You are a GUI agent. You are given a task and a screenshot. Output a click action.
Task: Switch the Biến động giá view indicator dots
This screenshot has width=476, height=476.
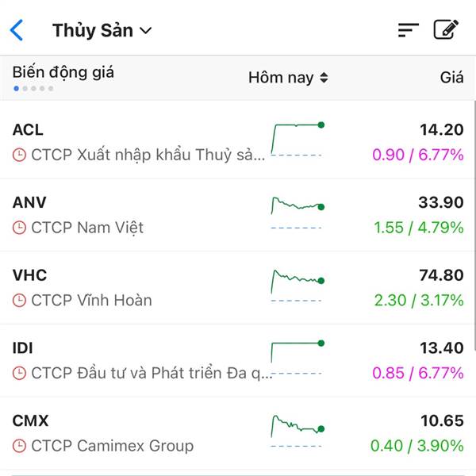tap(33, 89)
